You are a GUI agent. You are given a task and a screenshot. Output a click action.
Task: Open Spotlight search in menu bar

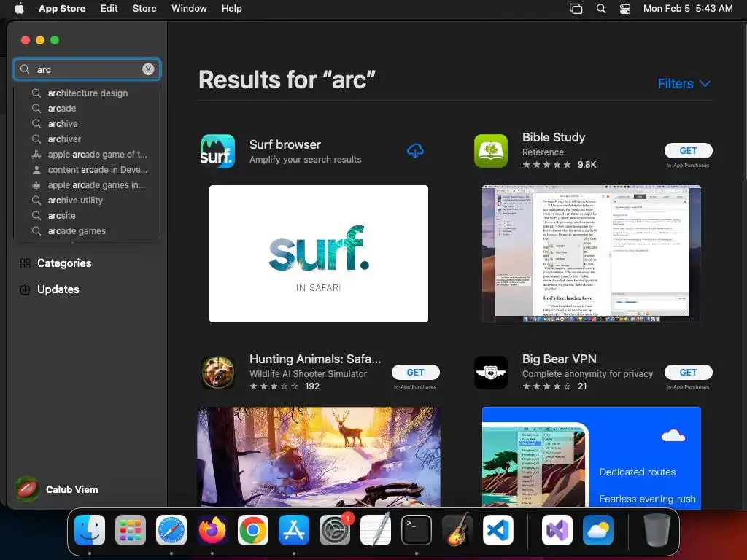[601, 9]
